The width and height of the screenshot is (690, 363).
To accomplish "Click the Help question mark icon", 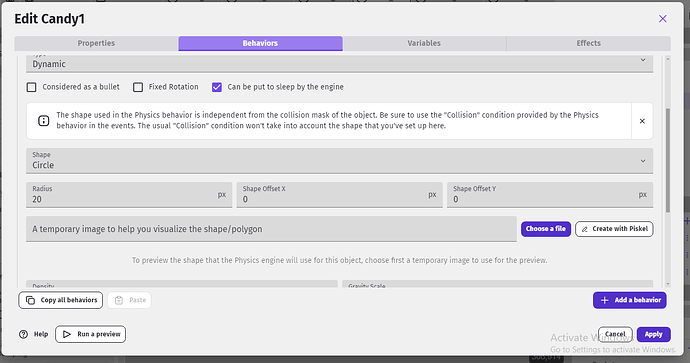I will 23,334.
